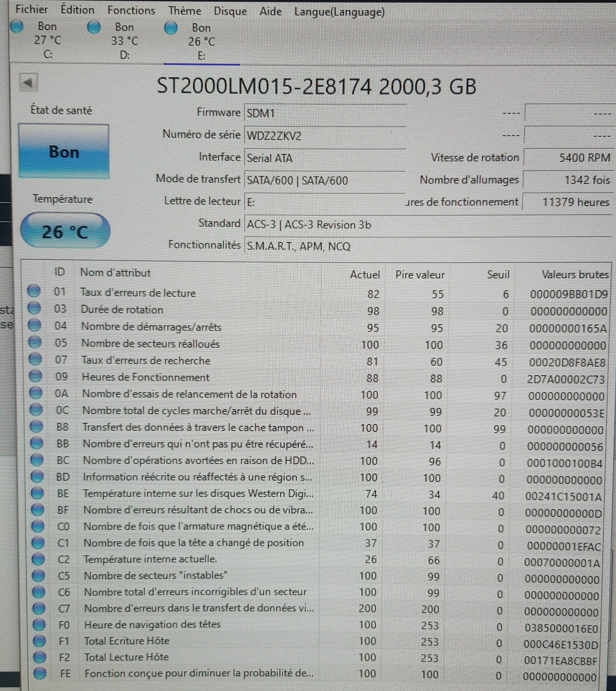Click the status circle for drive E:

tap(171, 28)
